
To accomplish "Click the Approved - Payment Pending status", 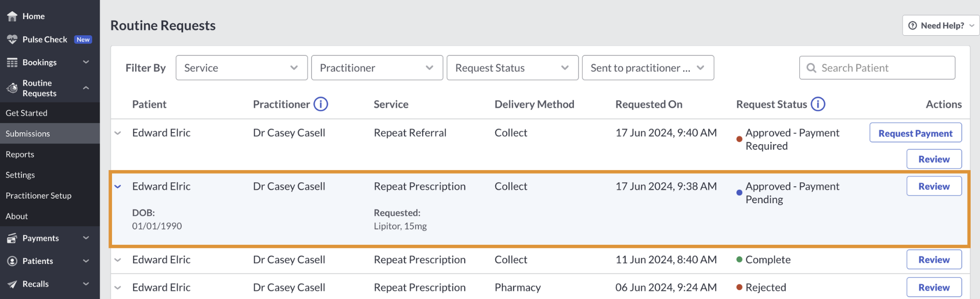I will (792, 193).
